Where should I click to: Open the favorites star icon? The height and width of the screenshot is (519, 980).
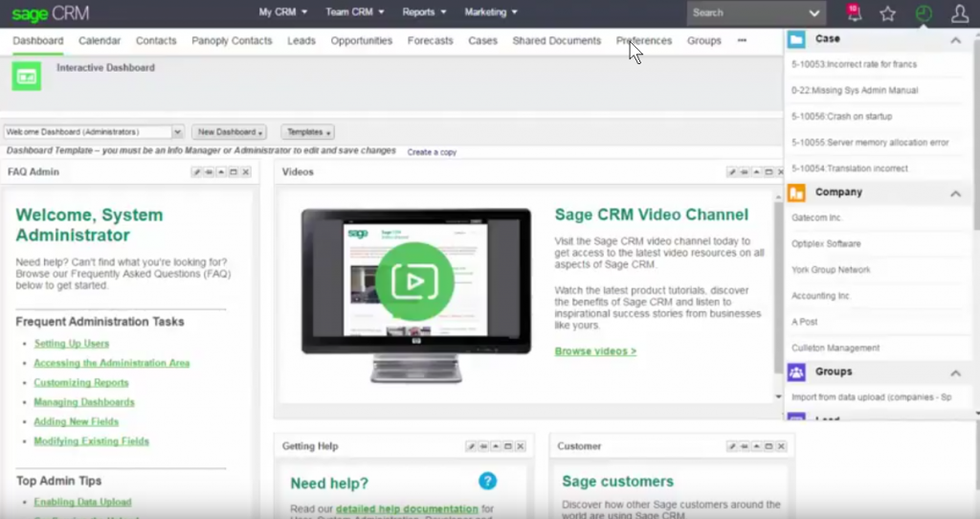pos(887,13)
